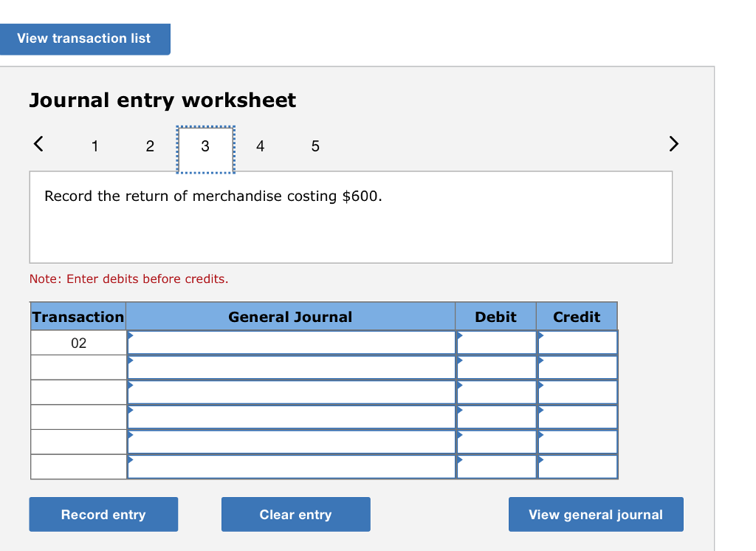The image size is (756, 551).
Task: Clear entry for this transaction
Action: pyautogui.click(x=295, y=515)
